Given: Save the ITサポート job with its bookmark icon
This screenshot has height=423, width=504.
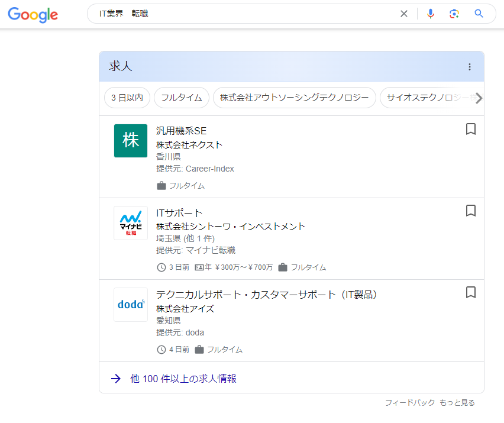Looking at the screenshot, I should pos(471,211).
